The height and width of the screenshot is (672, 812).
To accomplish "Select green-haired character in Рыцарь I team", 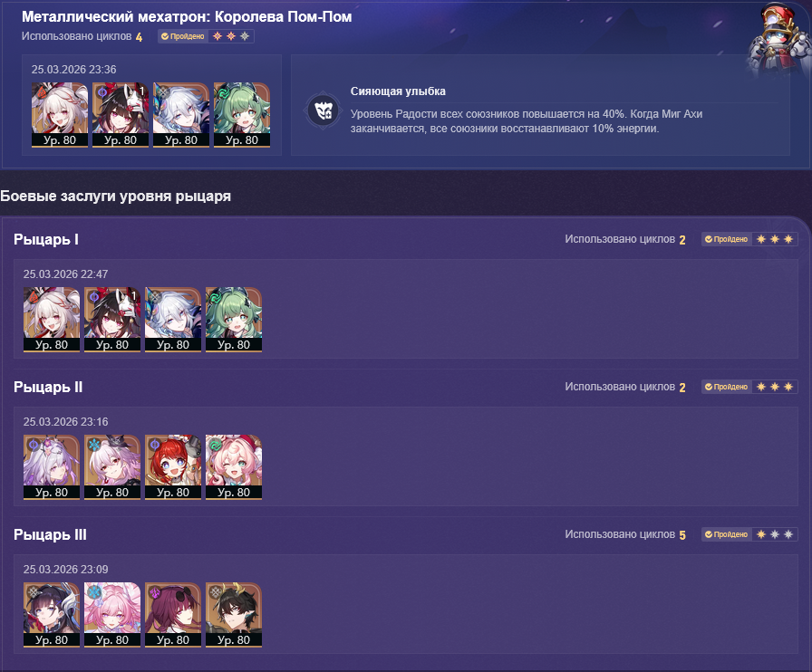I will coord(234,320).
